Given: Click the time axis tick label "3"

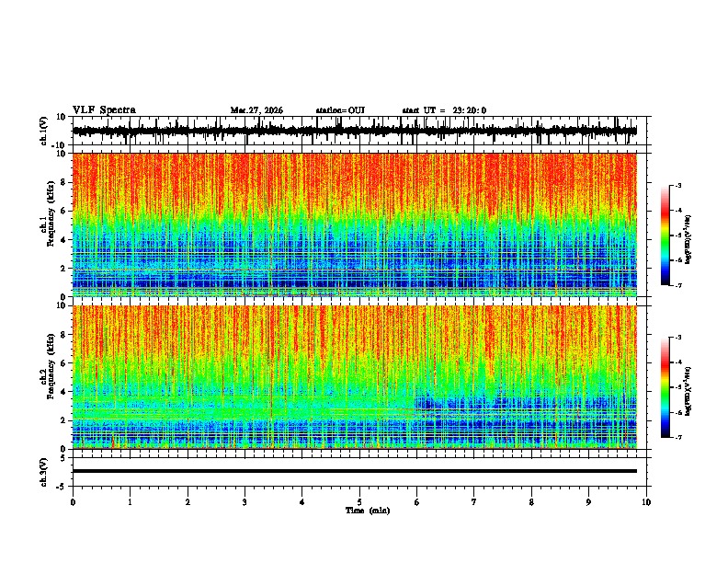Looking at the screenshot, I should click(x=245, y=502).
